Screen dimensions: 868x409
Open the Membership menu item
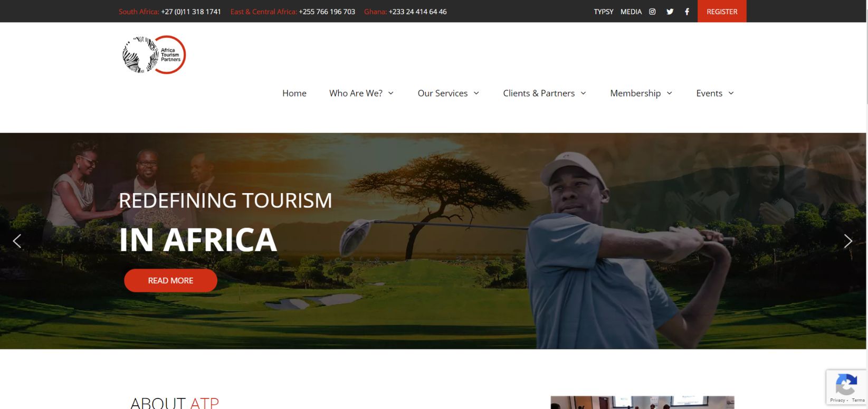(x=635, y=93)
